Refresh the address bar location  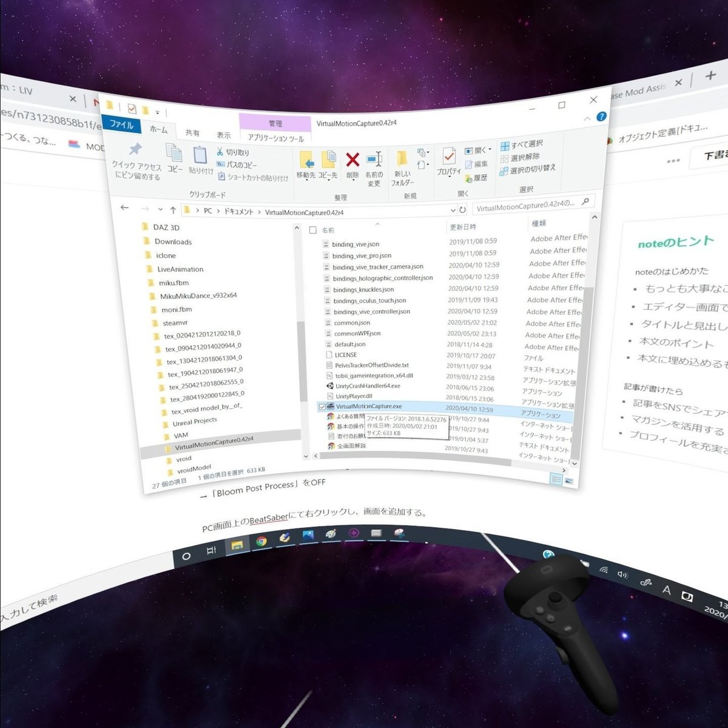[462, 209]
